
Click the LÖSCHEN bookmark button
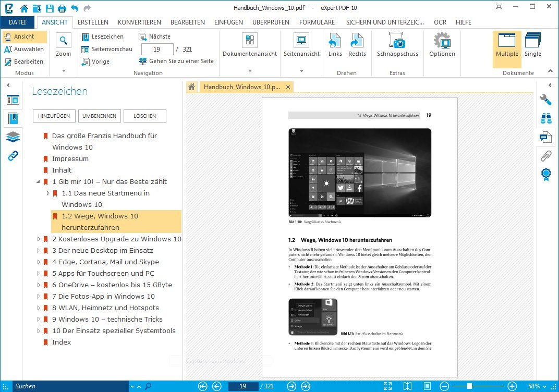pos(145,116)
